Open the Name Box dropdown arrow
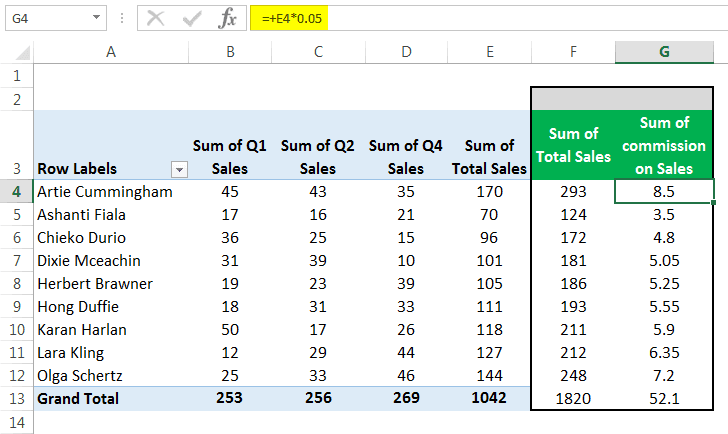 pyautogui.click(x=96, y=18)
